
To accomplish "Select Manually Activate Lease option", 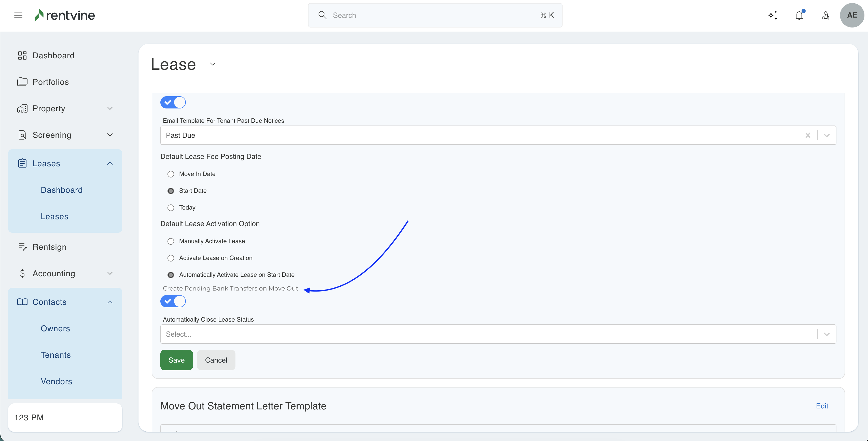I will (x=171, y=241).
